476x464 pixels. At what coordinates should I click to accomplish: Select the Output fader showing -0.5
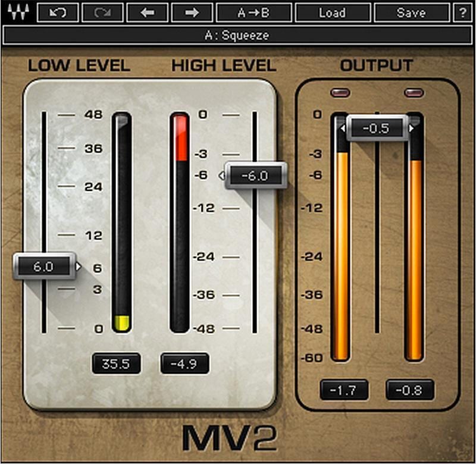point(378,128)
